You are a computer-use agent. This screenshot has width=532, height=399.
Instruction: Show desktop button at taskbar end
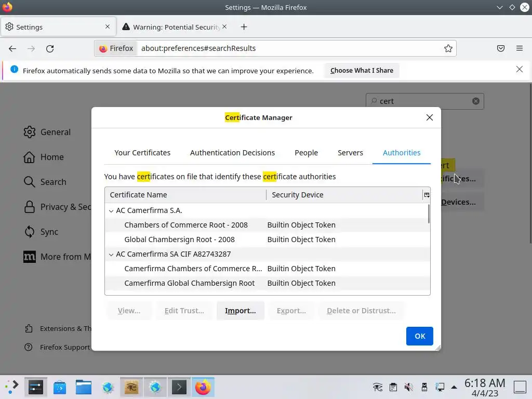pyautogui.click(x=520, y=387)
